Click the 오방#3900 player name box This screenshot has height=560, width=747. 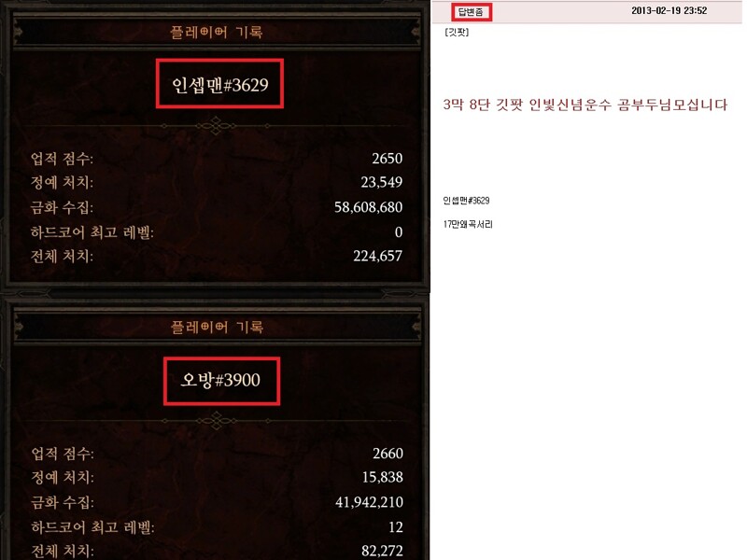[x=221, y=381]
